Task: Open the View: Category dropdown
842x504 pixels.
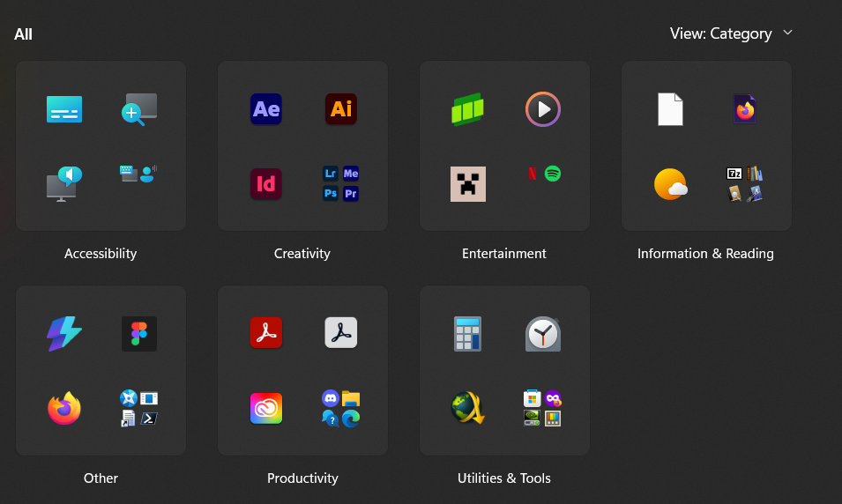Action: click(x=731, y=33)
